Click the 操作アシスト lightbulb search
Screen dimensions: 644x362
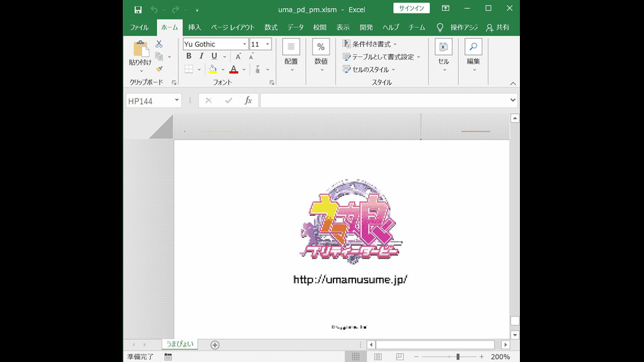(457, 27)
